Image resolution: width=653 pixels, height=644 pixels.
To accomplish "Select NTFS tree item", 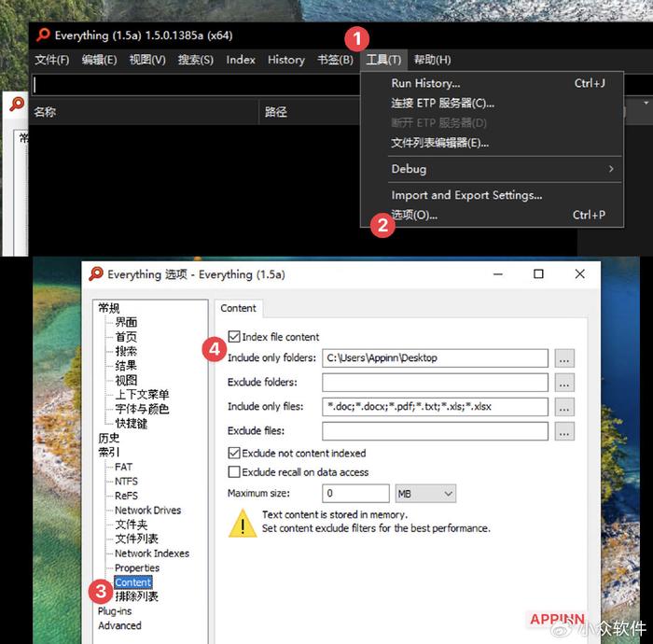I will (x=126, y=482).
